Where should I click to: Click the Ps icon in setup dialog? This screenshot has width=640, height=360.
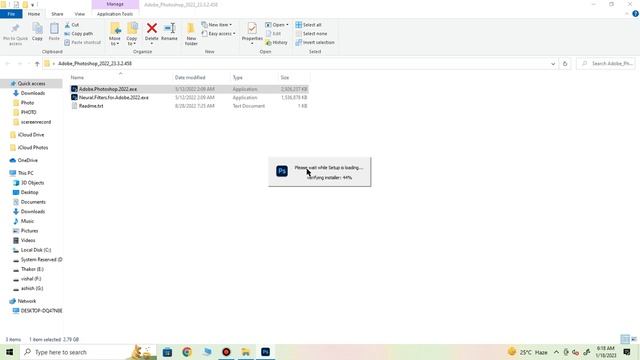282,171
